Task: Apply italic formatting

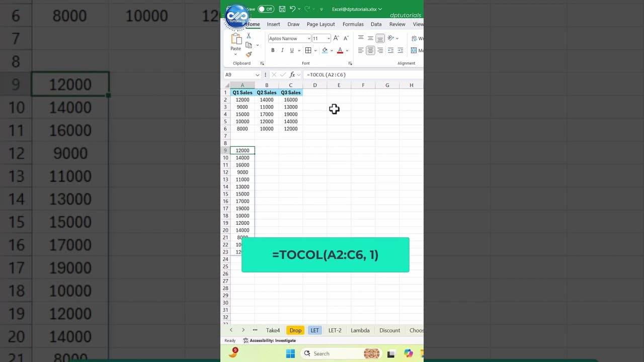Action: tap(282, 50)
